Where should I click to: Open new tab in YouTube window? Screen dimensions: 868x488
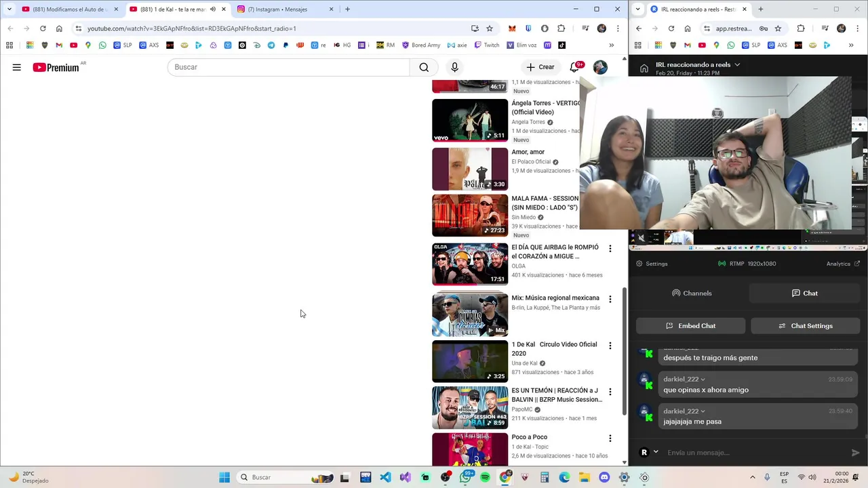347,9
